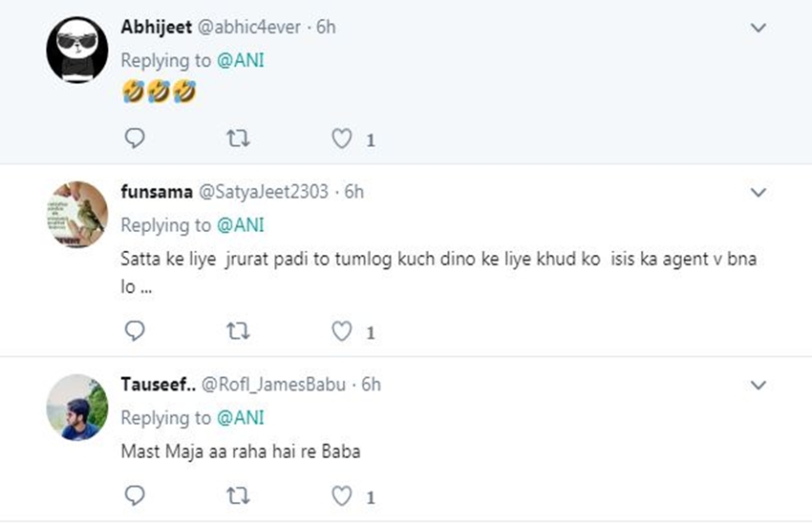Reply to funsama's tweet
The image size is (812, 525).
click(x=136, y=331)
